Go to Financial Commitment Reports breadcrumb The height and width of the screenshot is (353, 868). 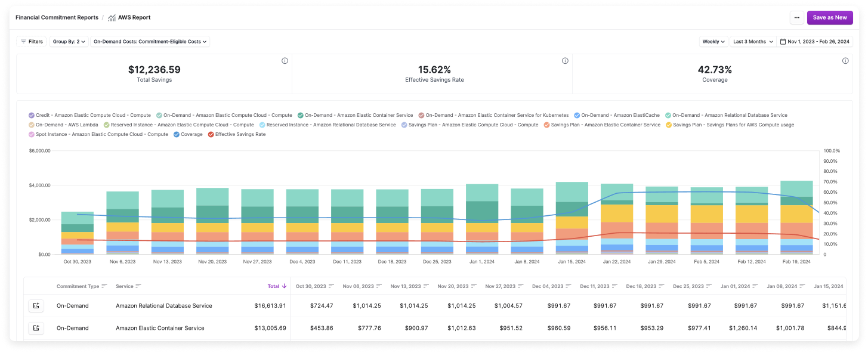click(57, 18)
